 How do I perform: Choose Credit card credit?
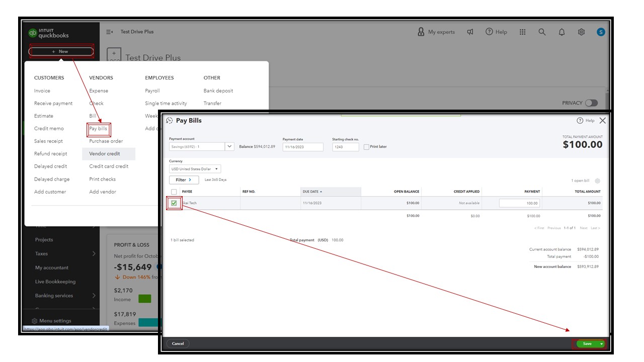(x=109, y=166)
